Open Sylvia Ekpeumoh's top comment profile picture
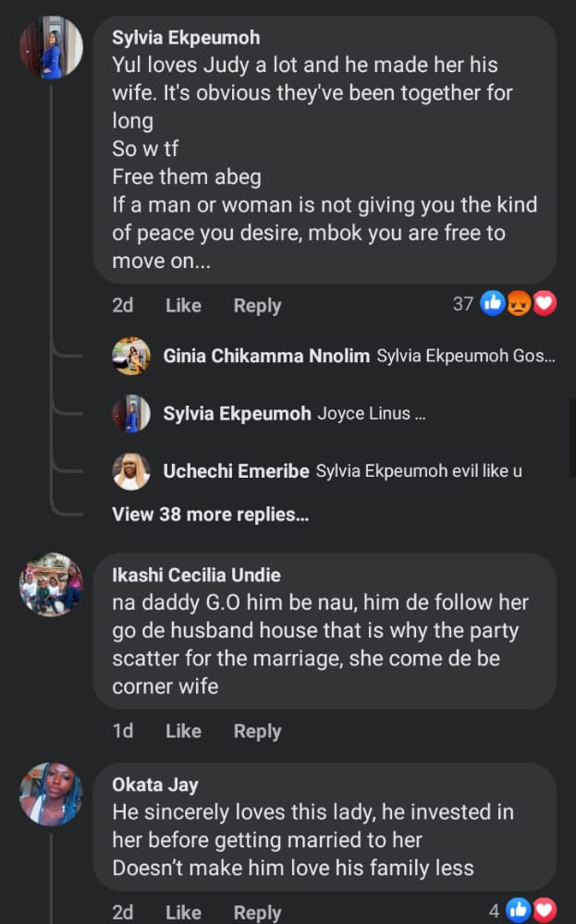Screen dimensions: 576x924 point(52,47)
